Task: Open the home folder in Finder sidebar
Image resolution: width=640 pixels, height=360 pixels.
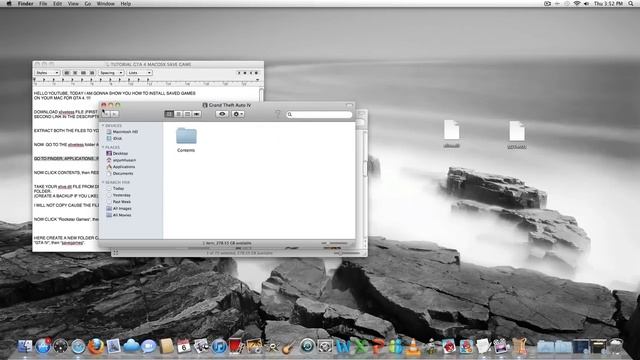Action: [x=121, y=160]
